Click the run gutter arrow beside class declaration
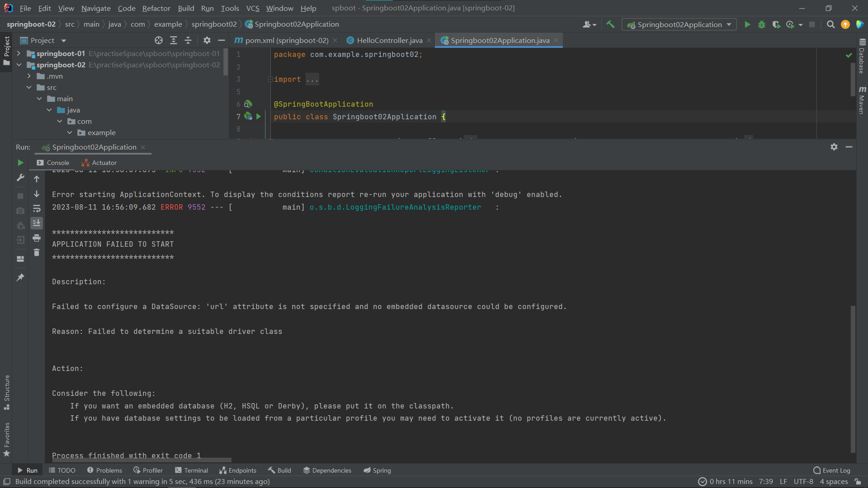Viewport: 868px width, 488px height. click(259, 117)
